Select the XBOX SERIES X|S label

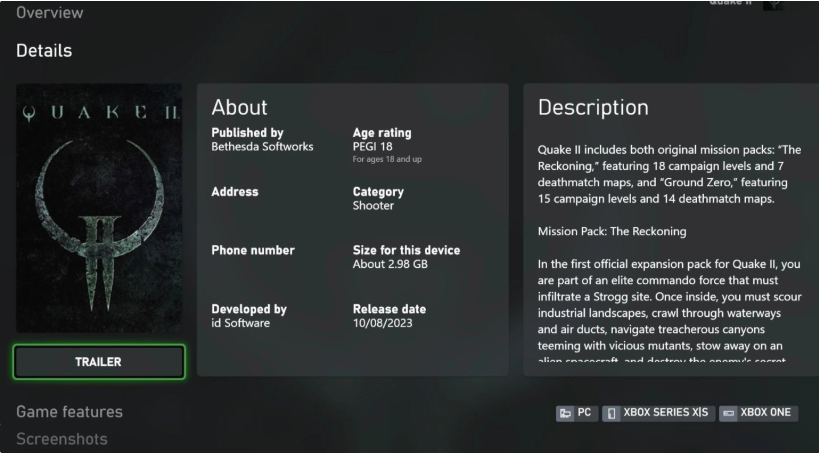coord(665,413)
